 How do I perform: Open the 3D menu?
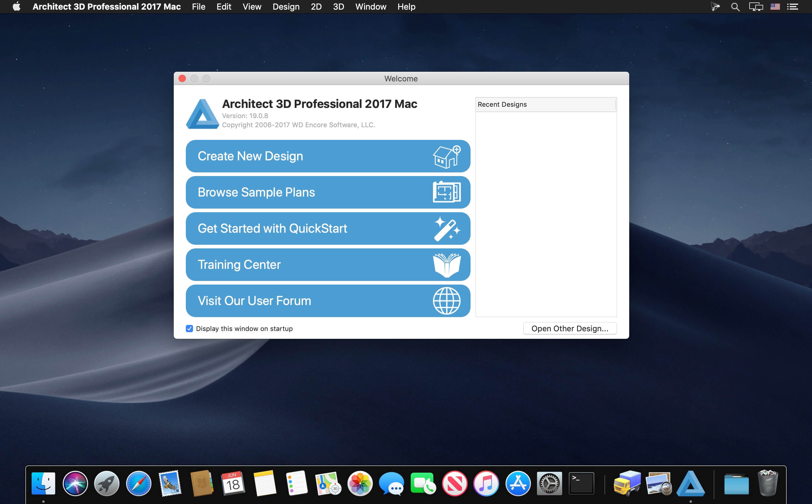point(338,7)
